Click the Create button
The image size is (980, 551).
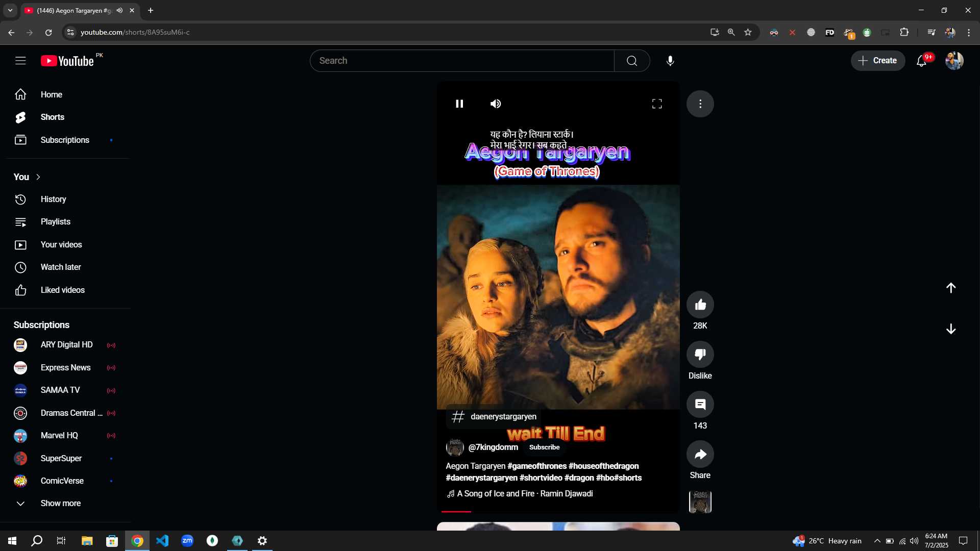tap(877, 61)
